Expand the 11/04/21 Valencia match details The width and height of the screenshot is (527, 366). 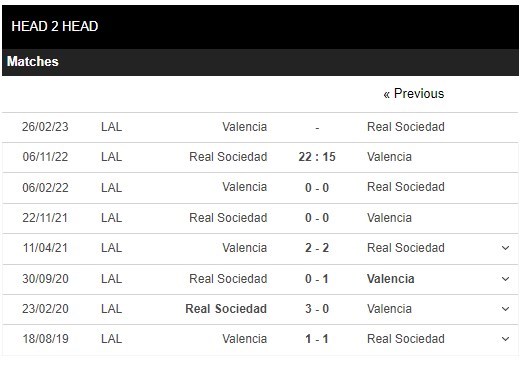505,248
